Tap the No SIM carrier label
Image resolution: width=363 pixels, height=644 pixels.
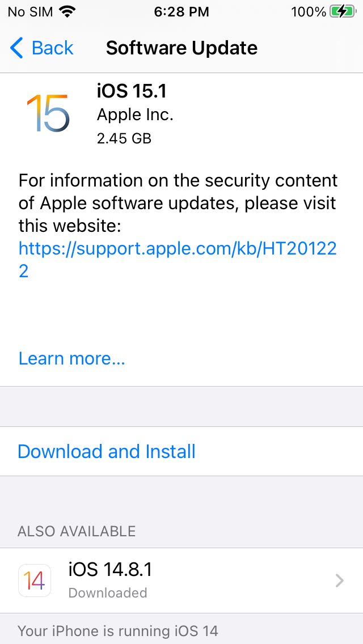[31, 12]
